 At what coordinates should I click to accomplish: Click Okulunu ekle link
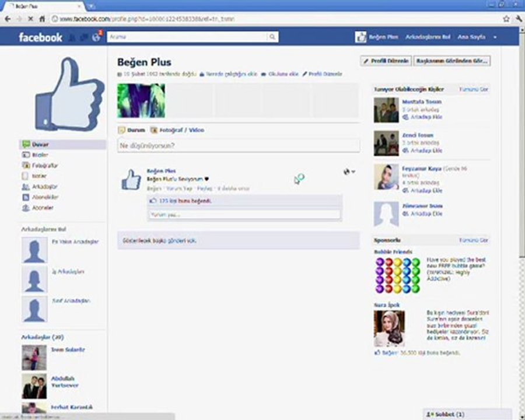283,74
